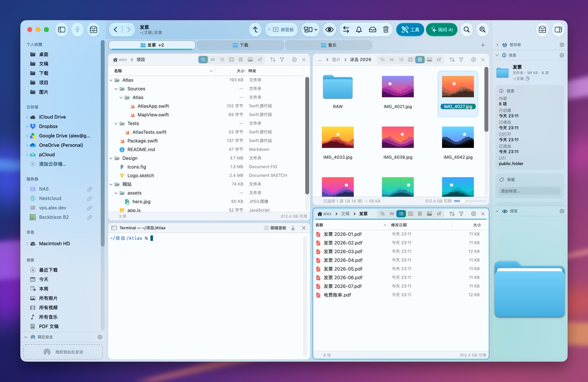Click the link icon beside NAS server
588x382 pixels.
[90, 189]
